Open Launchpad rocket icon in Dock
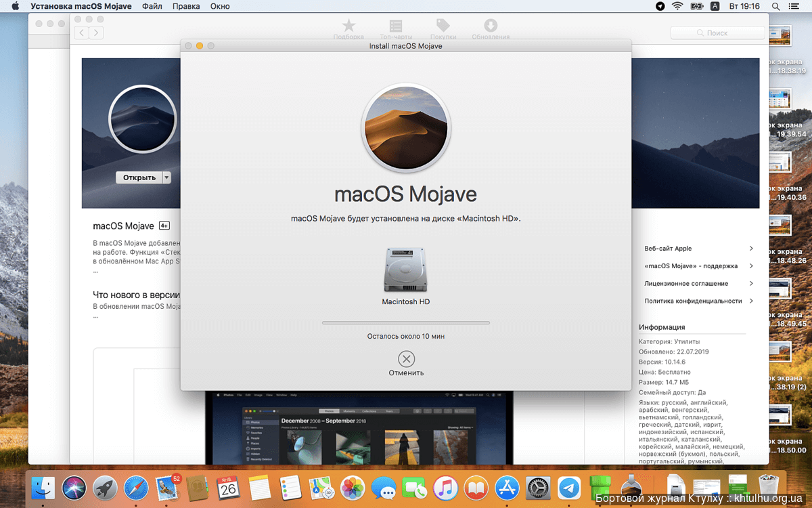 point(105,487)
